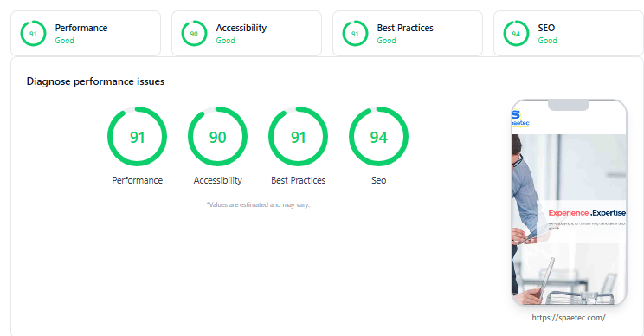The image size is (644, 336).
Task: Click the Performance label under large gauge
Action: click(x=137, y=180)
